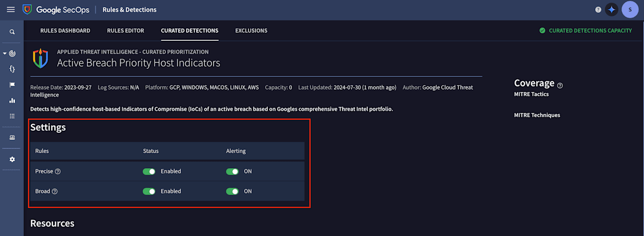
Task: Open the list icon in sidebar
Action: [12, 116]
